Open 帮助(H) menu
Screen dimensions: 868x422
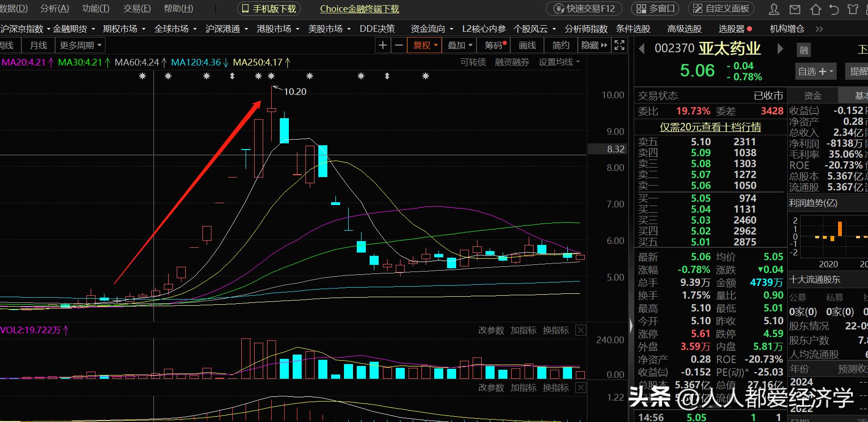click(x=178, y=9)
